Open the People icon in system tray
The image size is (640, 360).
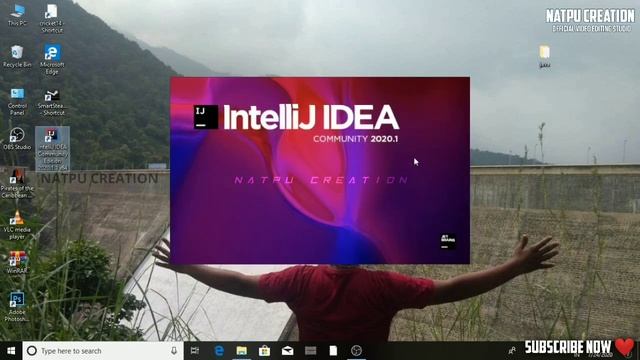point(512,351)
